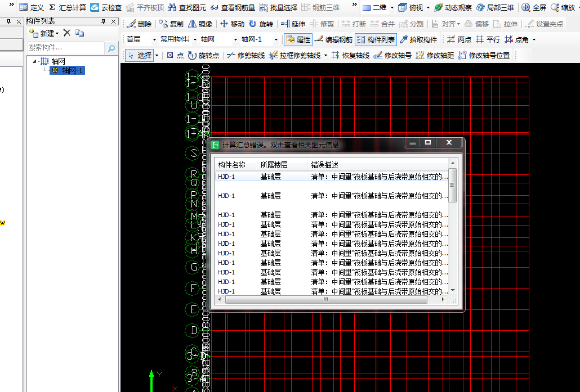
Task: Click horizontal scrollbar thumb in error dialog
Action: tap(326, 300)
